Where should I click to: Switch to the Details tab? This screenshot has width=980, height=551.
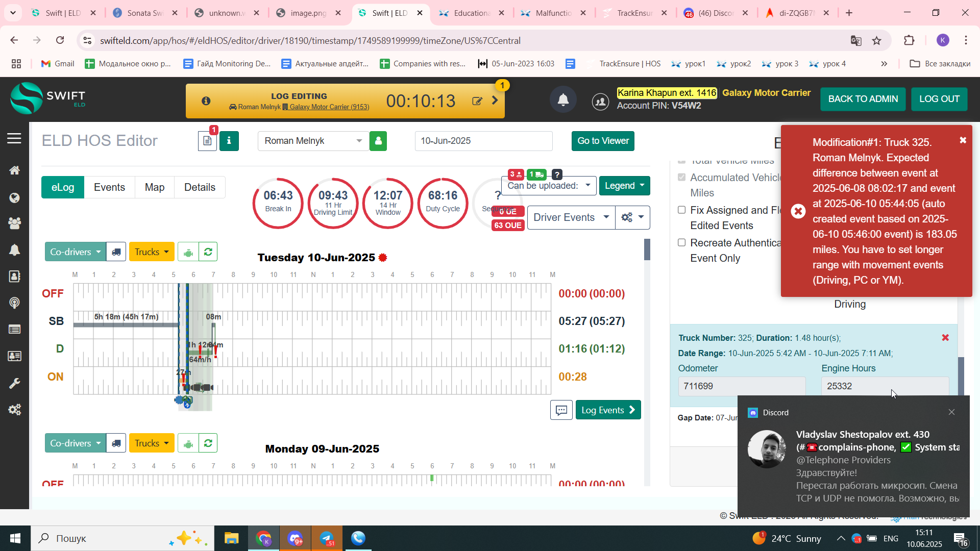[200, 187]
